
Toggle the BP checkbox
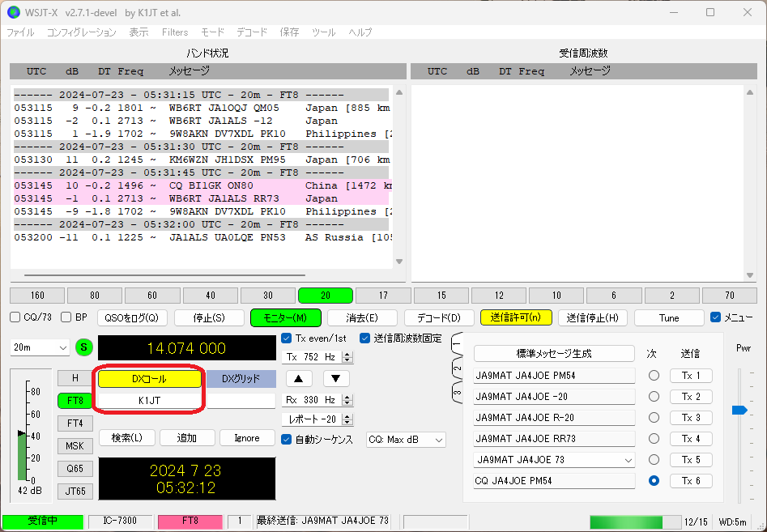click(x=66, y=317)
